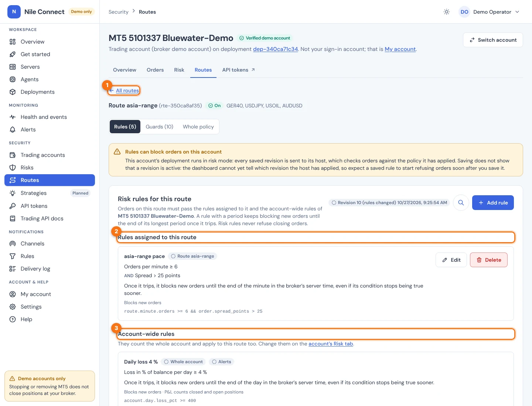The width and height of the screenshot is (532, 406).
Task: Follow the My account link in the description
Action: pyautogui.click(x=400, y=49)
